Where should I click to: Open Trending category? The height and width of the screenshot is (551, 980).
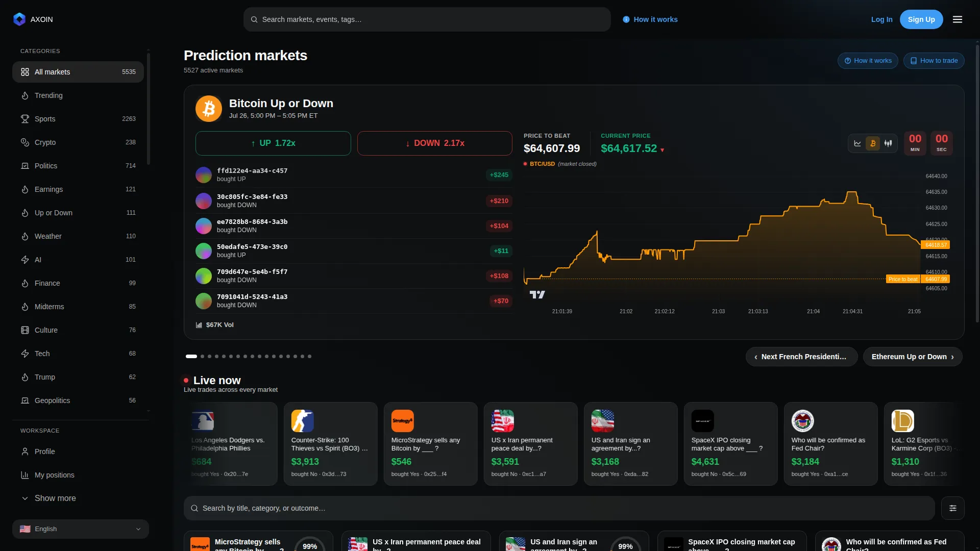[x=78, y=95]
